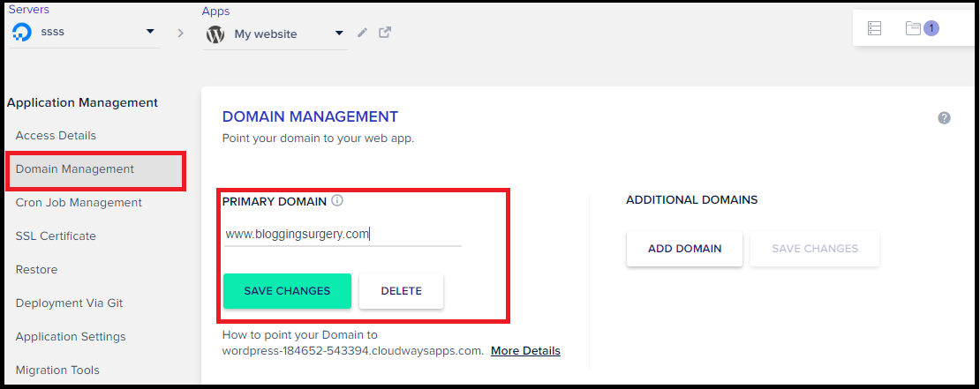
Task: Select Domain Management in sidebar
Action: 75,169
